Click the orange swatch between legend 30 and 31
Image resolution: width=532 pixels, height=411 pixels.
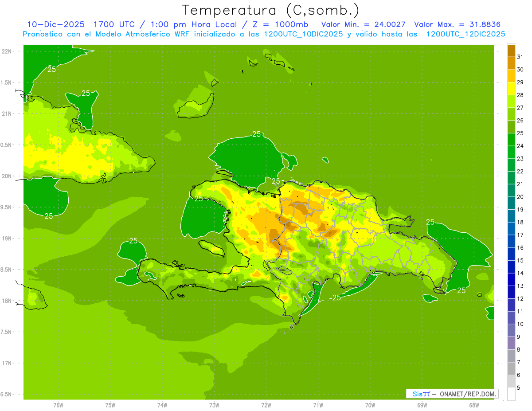click(511, 63)
